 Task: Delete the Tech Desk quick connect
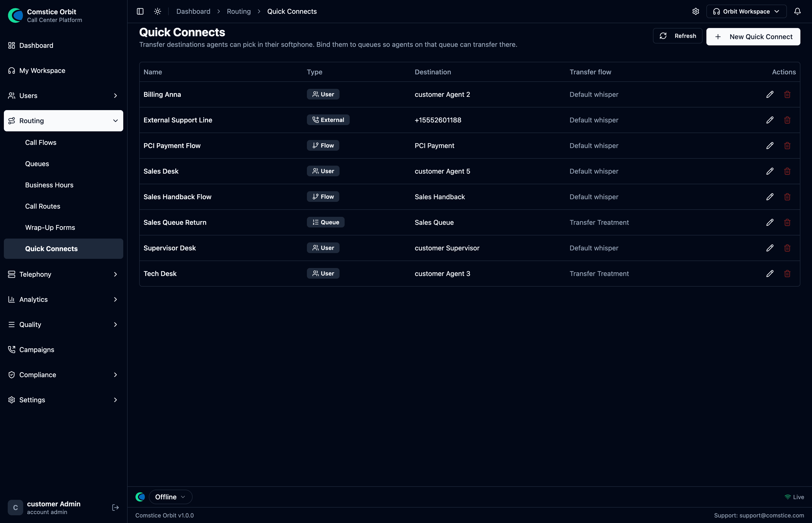click(x=787, y=274)
